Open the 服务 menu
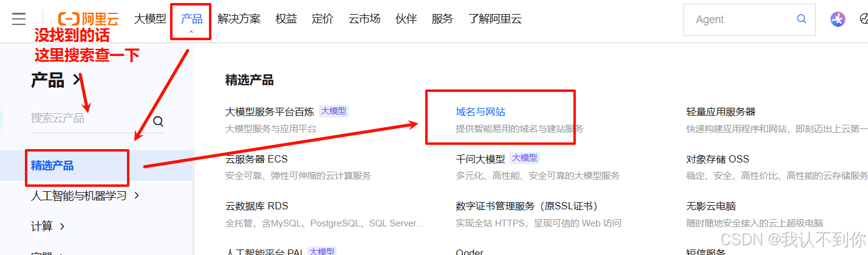 (442, 18)
